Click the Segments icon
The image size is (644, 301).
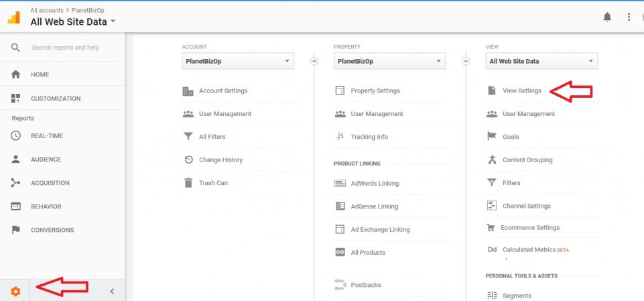492,296
